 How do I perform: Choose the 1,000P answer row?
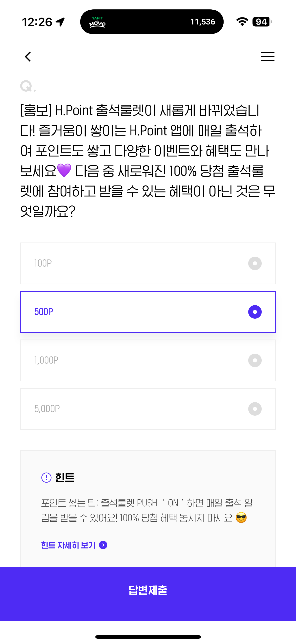coord(148,360)
